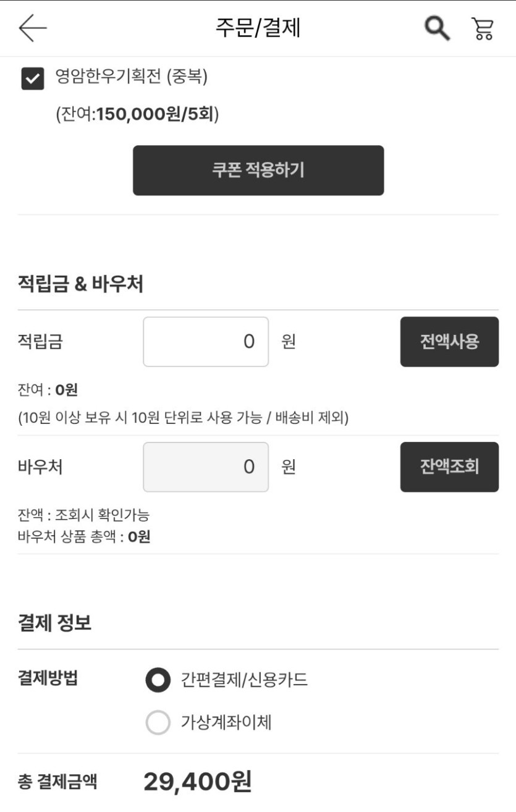Click the 10원 단위 usage notice text
This screenshot has width=516, height=812.
coord(184,418)
